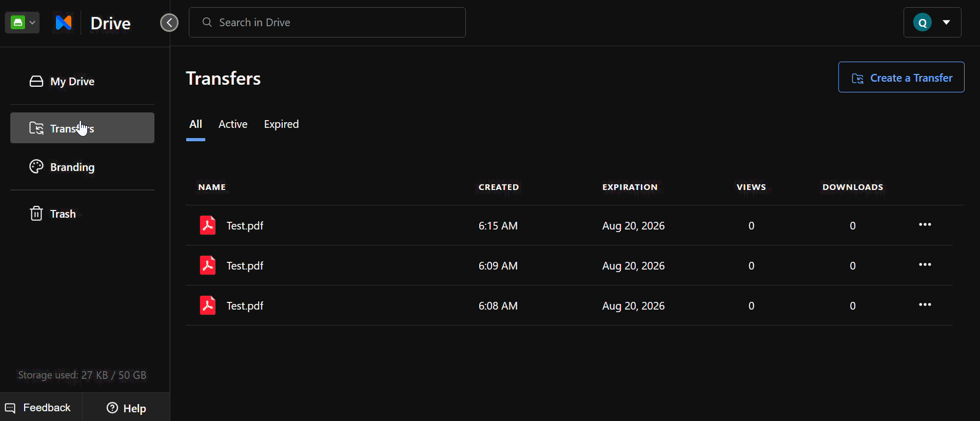Sort by the Created column header
The width and height of the screenshot is (980, 421).
click(499, 187)
